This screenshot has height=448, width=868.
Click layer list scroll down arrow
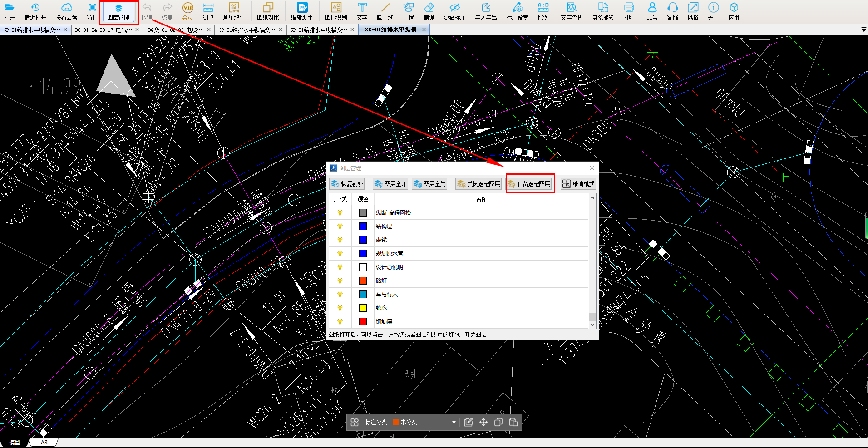coord(592,325)
